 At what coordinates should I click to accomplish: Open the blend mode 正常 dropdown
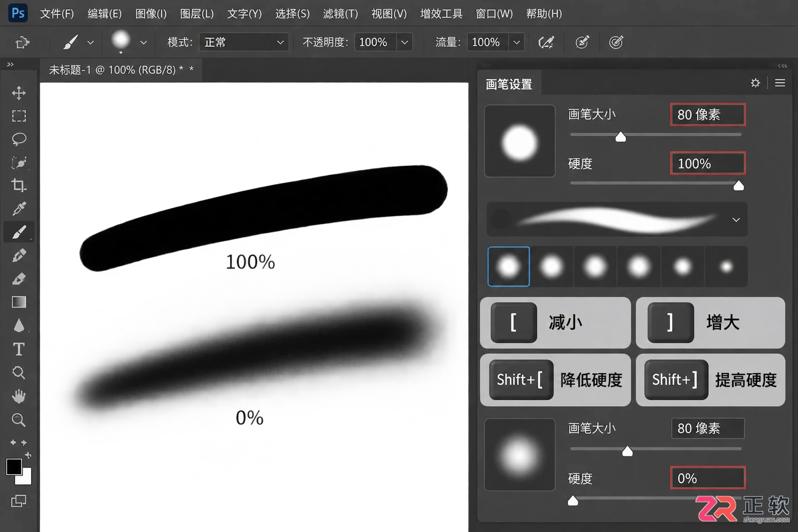(x=244, y=42)
